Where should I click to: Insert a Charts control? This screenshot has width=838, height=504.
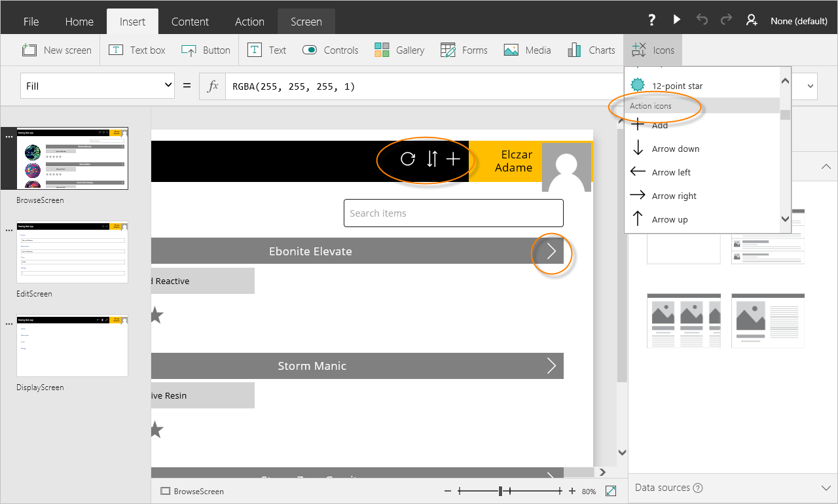coord(591,50)
